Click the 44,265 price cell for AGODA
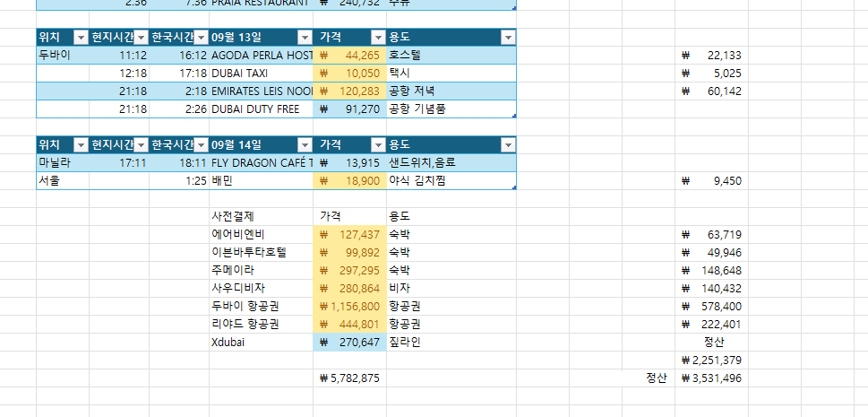 (349, 56)
